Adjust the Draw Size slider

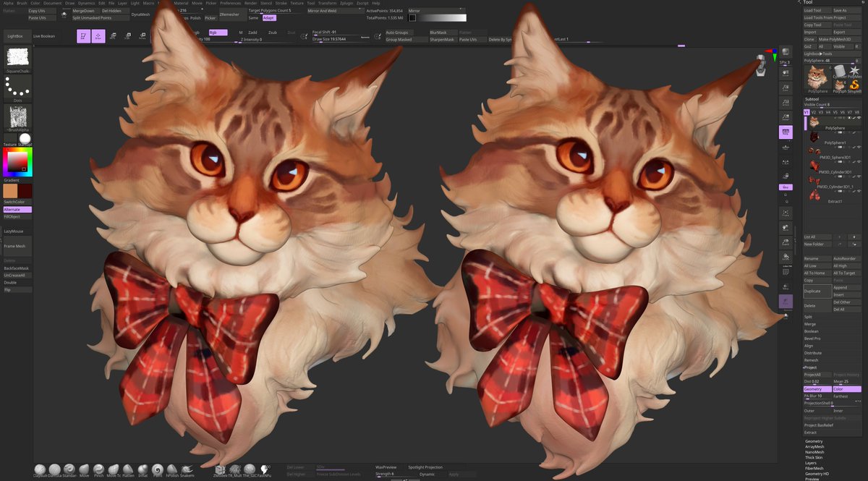[340, 39]
